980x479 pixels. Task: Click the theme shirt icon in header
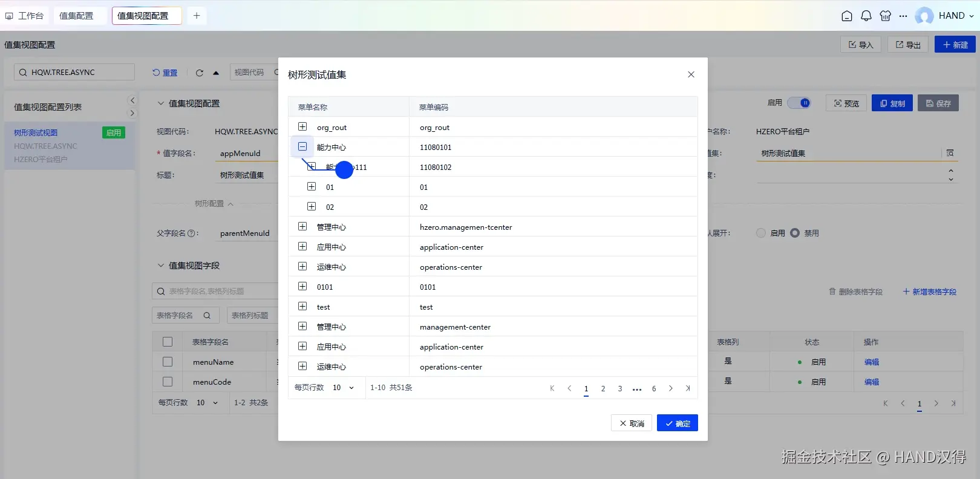886,16
